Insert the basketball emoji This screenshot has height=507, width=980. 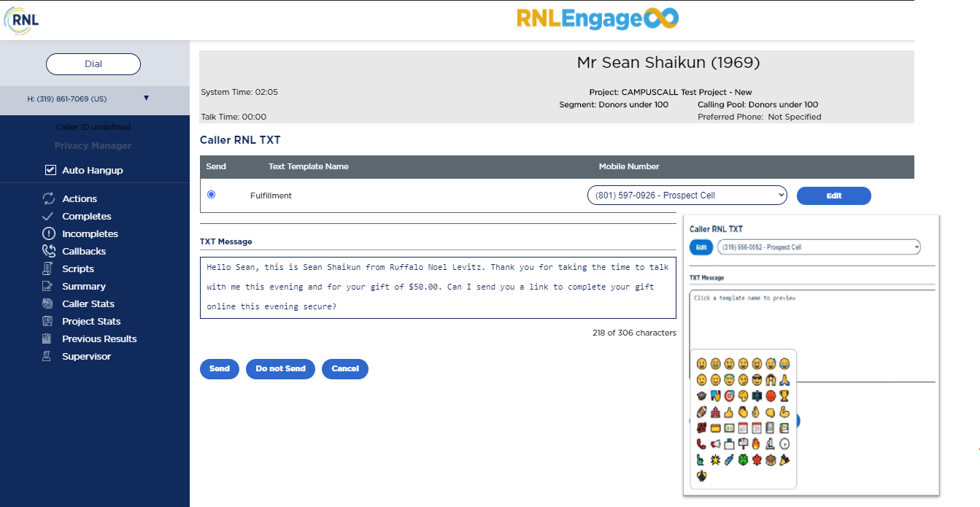(x=771, y=395)
